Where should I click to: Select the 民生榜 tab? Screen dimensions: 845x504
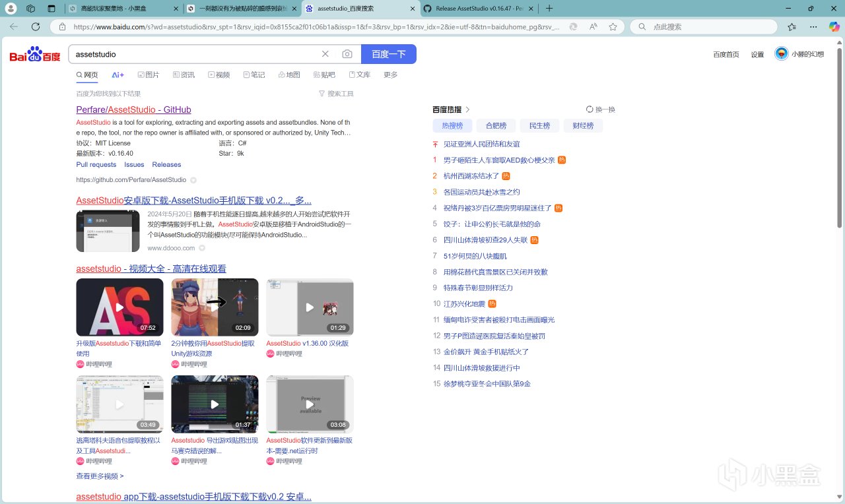pos(539,125)
